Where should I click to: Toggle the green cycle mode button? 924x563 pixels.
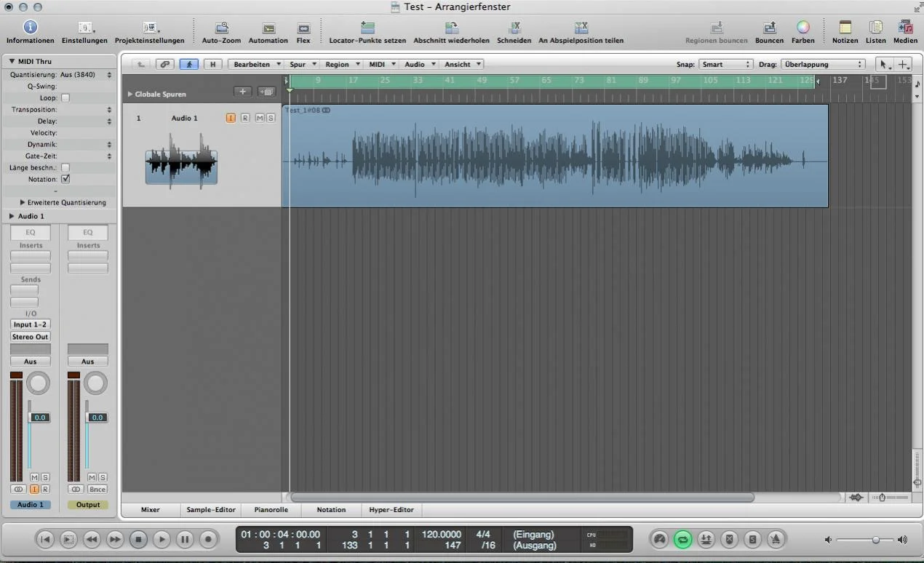pos(682,539)
